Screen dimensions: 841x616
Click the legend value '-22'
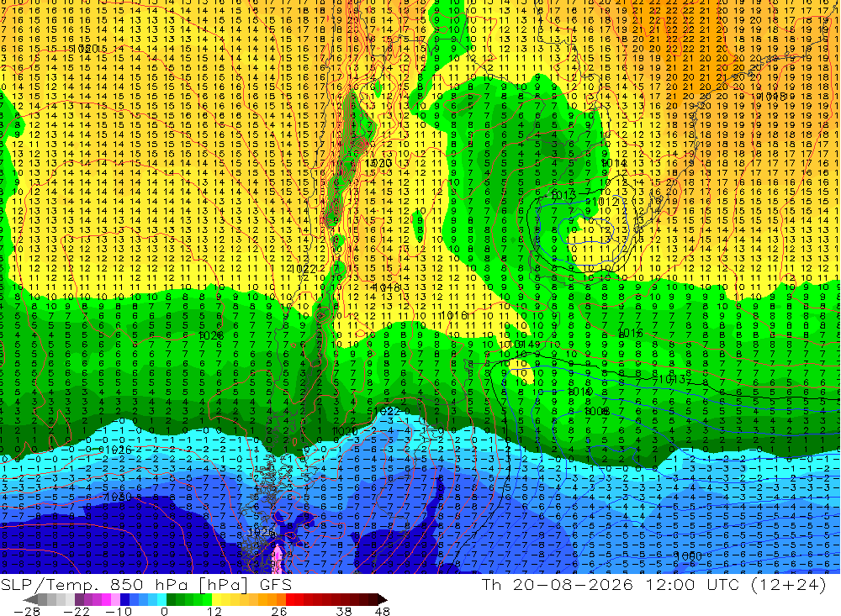77,612
